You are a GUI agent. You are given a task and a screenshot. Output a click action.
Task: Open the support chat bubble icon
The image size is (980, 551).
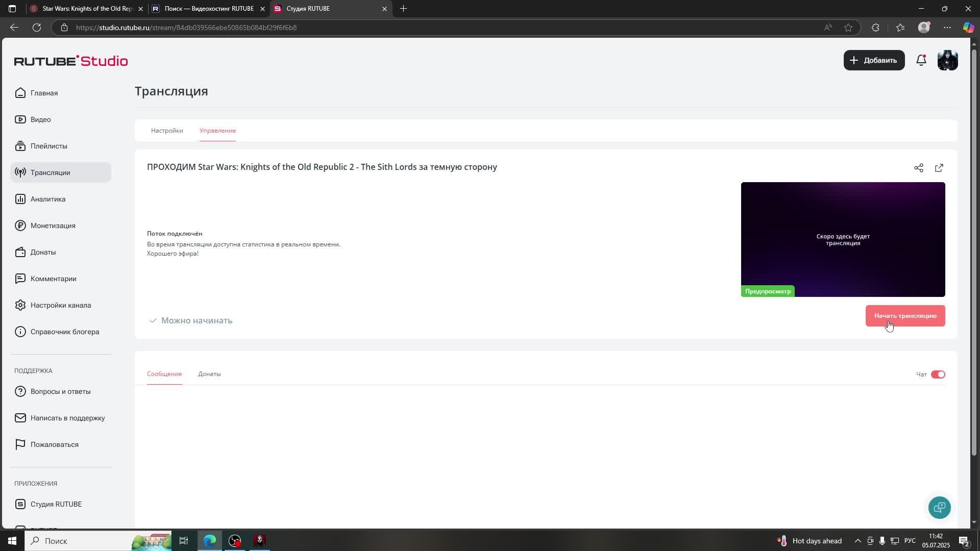pyautogui.click(x=939, y=508)
